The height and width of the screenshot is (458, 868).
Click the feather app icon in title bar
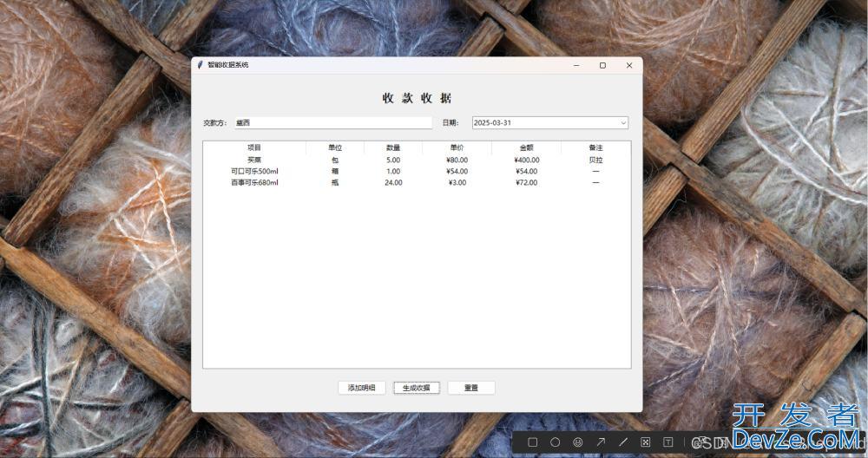pyautogui.click(x=200, y=65)
